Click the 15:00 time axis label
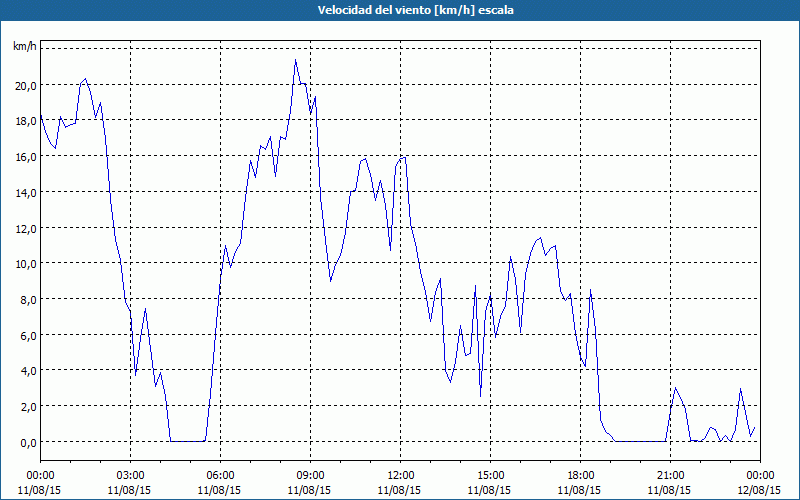This screenshot has width=800, height=500. [x=490, y=476]
